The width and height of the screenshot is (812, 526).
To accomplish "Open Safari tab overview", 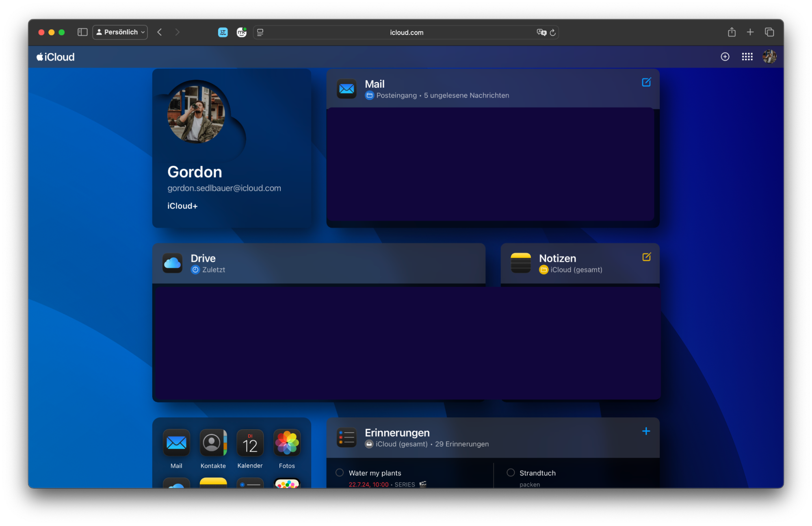I will [x=769, y=32].
